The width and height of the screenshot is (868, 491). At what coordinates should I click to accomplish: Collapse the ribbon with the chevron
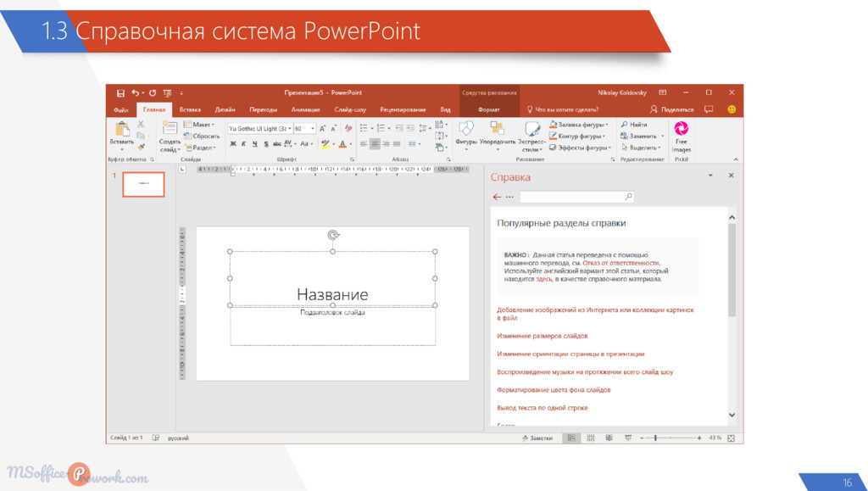[x=736, y=159]
